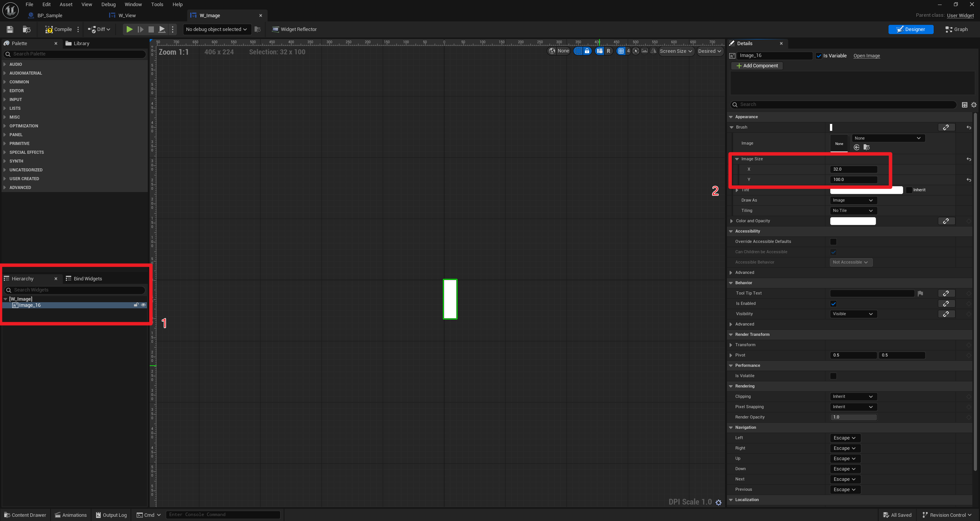Click the Tool Tip Text flag icon
Image resolution: width=980 pixels, height=521 pixels.
pos(920,293)
